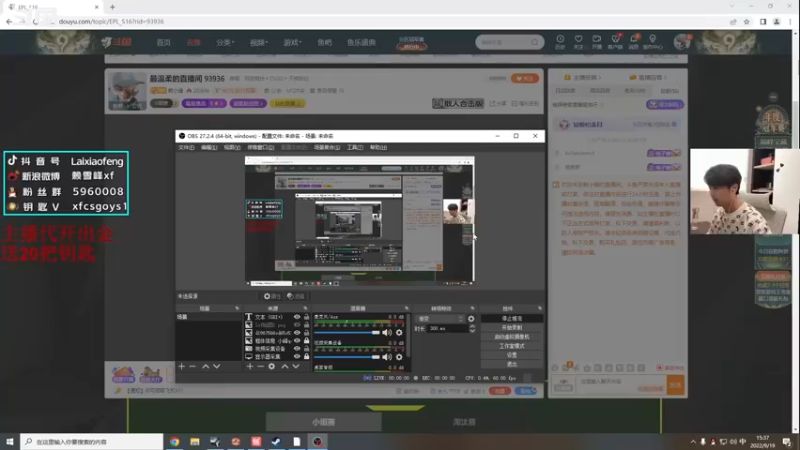Image resolution: width=800 pixels, height=450 pixels.
Task: Click the orange 关注 follow button on Douyu
Action: click(x=524, y=79)
